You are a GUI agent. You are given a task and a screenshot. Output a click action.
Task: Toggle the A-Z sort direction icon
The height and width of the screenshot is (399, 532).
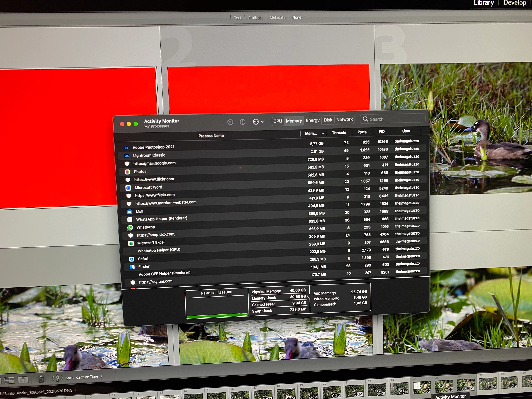click(58, 378)
